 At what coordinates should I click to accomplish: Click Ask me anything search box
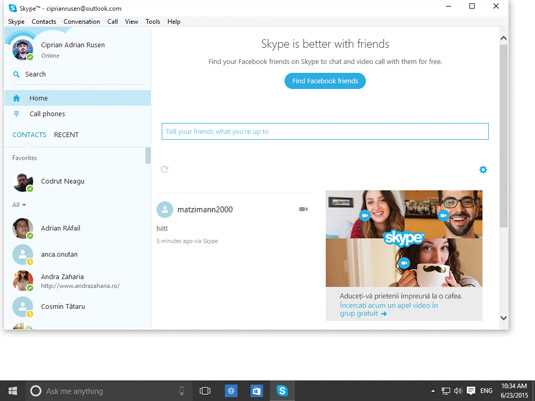(109, 391)
